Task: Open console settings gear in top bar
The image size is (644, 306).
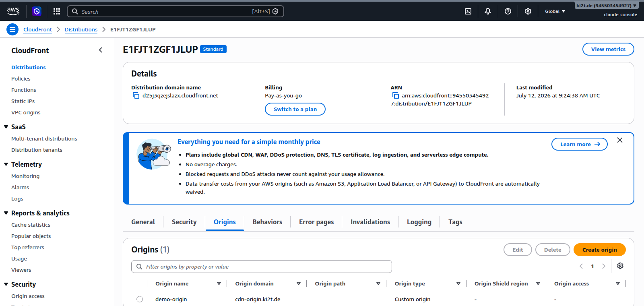Action: pos(528,11)
